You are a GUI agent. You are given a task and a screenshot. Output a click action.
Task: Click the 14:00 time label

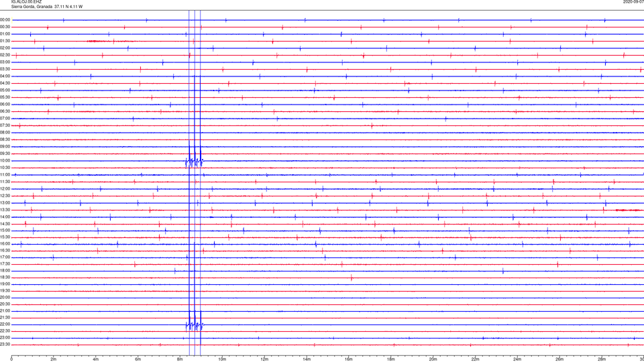coord(5,217)
